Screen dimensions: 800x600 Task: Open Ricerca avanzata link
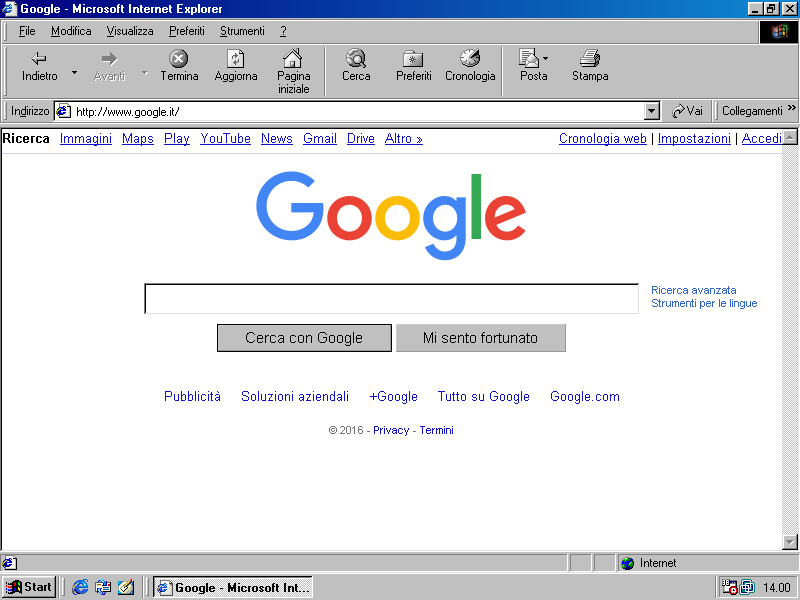[693, 290]
